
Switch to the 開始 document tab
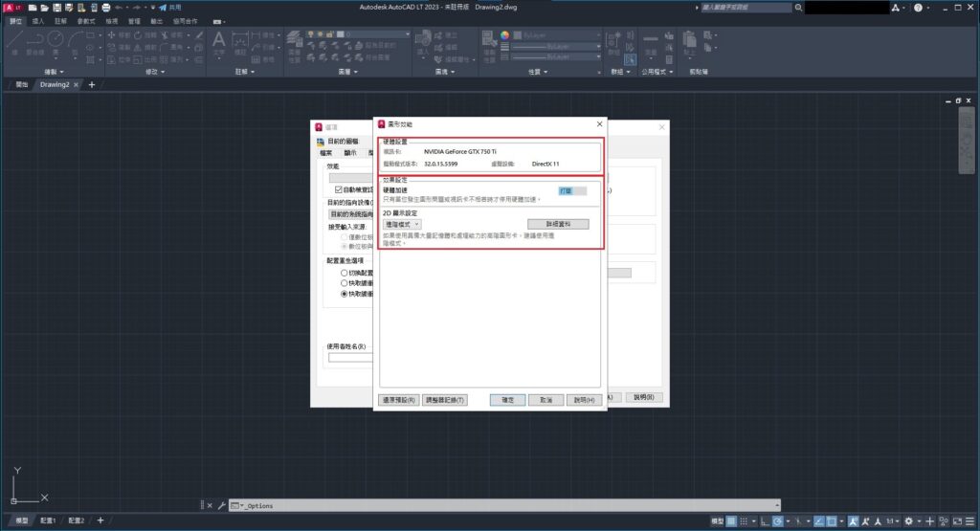click(21, 84)
